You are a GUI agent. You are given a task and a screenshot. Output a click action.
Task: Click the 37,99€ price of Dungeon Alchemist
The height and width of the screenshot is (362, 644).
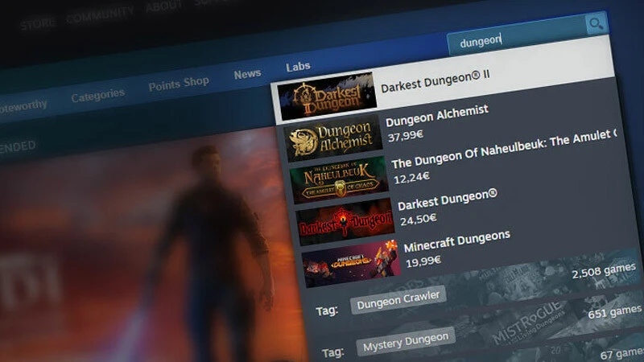(x=406, y=135)
